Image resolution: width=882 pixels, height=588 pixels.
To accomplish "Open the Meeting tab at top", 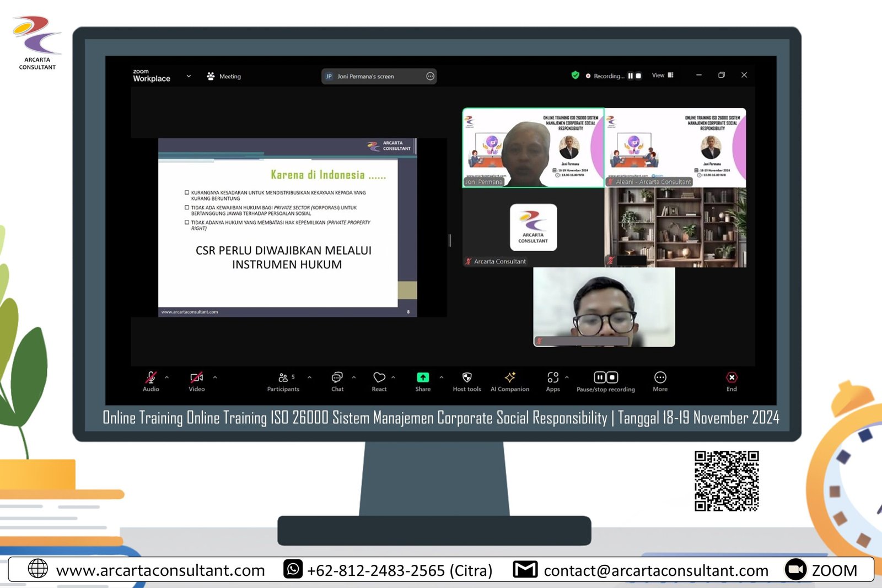I will (224, 77).
